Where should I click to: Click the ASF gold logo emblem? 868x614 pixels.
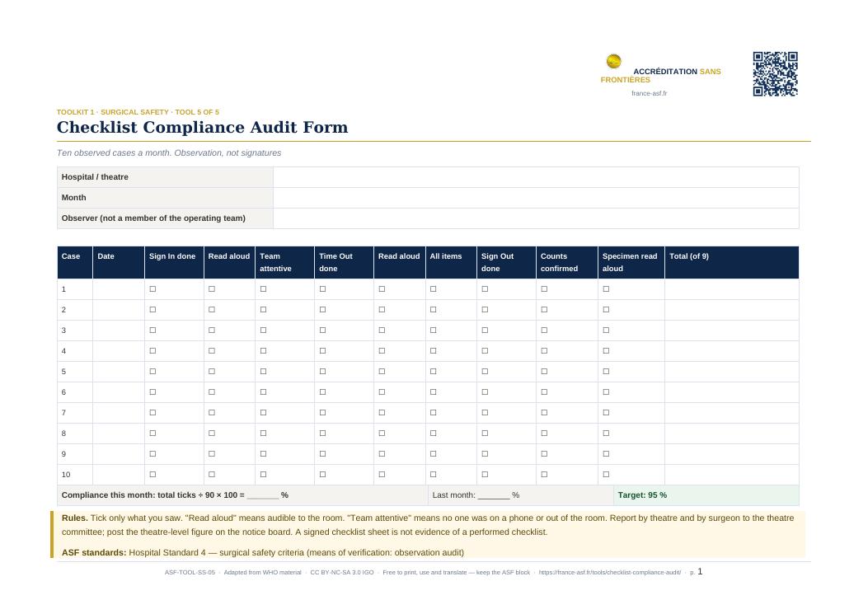(613, 61)
